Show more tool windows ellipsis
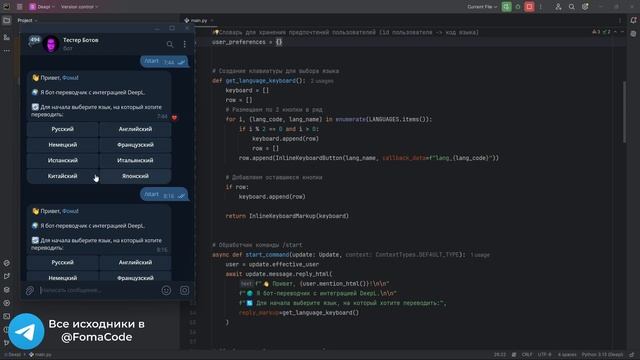Screen dimensions: 640x360 pos(7,51)
